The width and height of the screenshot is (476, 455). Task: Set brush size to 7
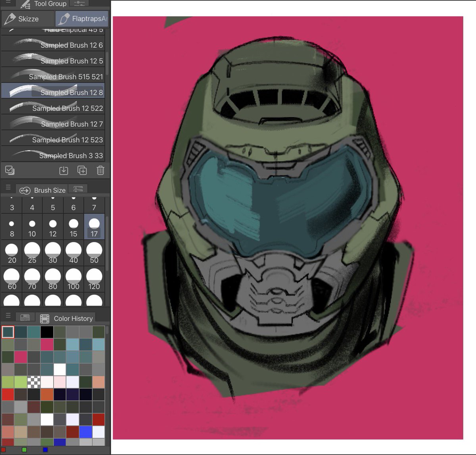94,205
